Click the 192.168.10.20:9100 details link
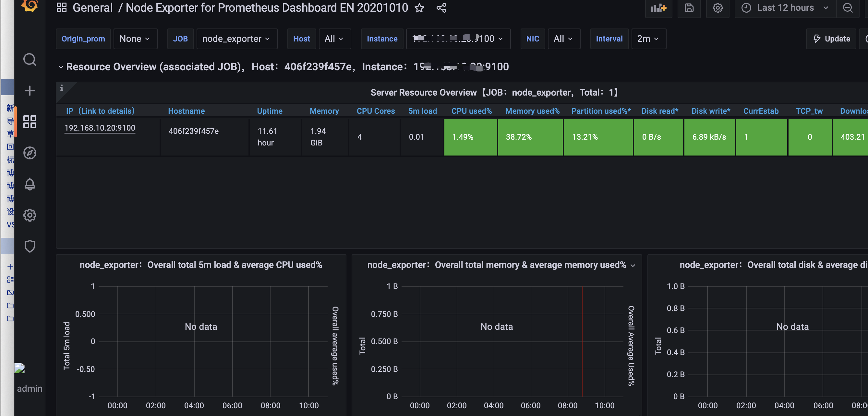The height and width of the screenshot is (416, 868). 100,128
